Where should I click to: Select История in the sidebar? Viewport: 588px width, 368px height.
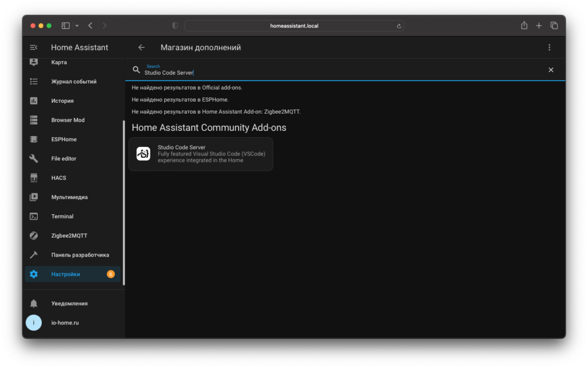click(x=62, y=100)
